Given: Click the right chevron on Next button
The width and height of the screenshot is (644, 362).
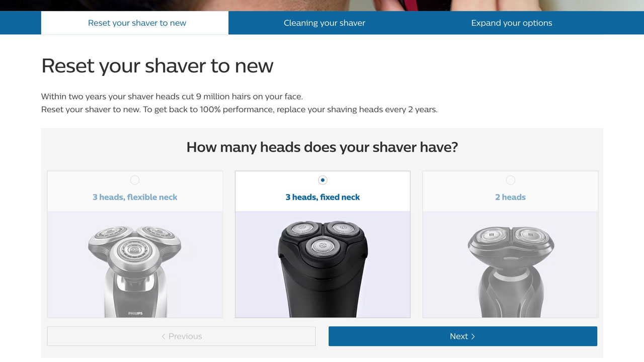Looking at the screenshot, I should coord(473,336).
